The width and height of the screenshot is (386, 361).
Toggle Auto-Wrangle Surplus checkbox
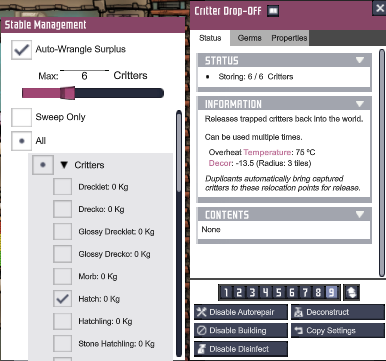pyautogui.click(x=21, y=50)
